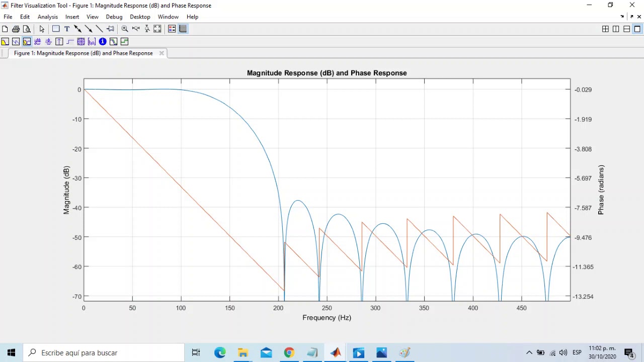This screenshot has width=644, height=362.
Task: Activate the Zoom X-Axis tool
Action: (x=136, y=29)
